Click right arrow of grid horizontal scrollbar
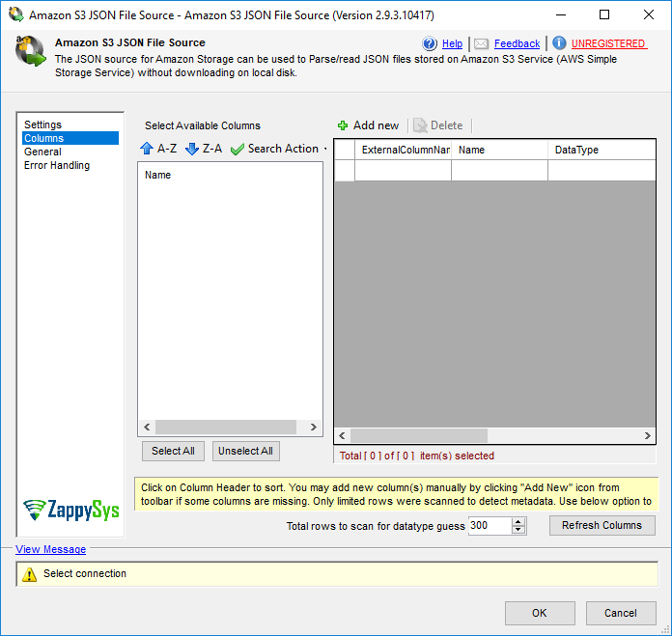Viewport: 672px width, 636px height. pyautogui.click(x=648, y=436)
